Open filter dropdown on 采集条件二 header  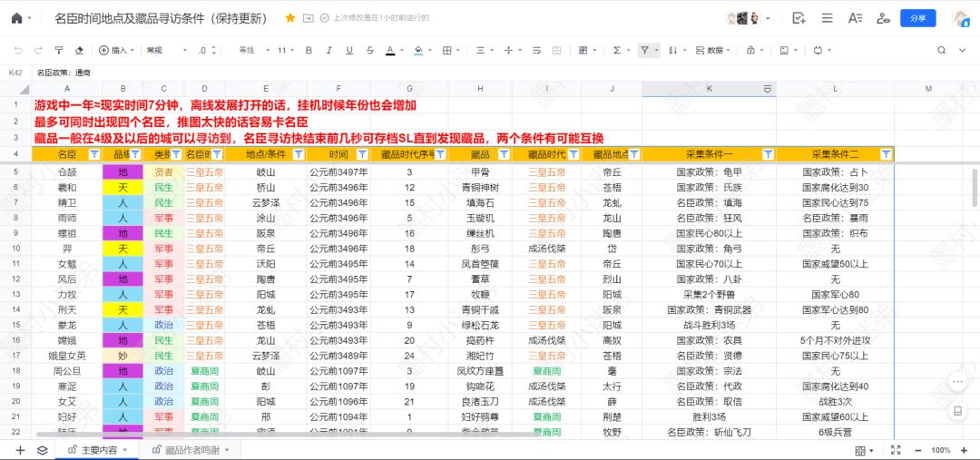(886, 154)
